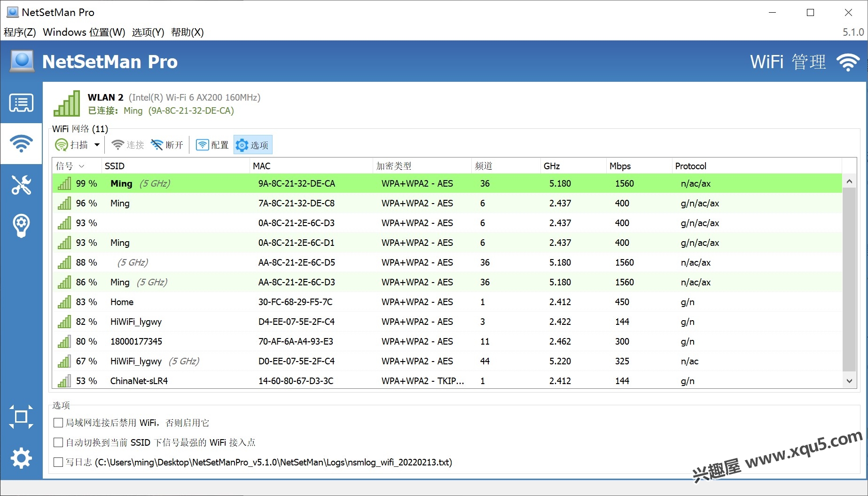Click the NetSetMan Pro logo icon

[22, 62]
